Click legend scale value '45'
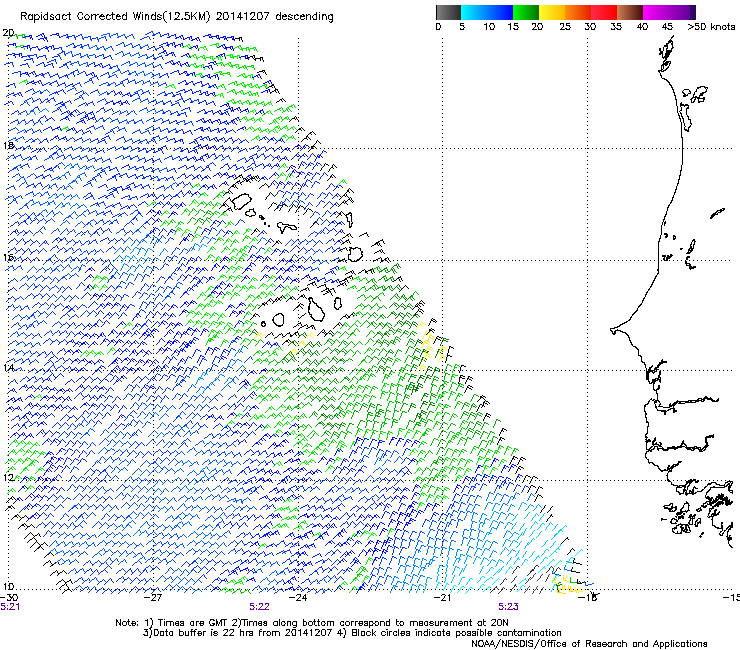The width and height of the screenshot is (740, 650). (667, 27)
